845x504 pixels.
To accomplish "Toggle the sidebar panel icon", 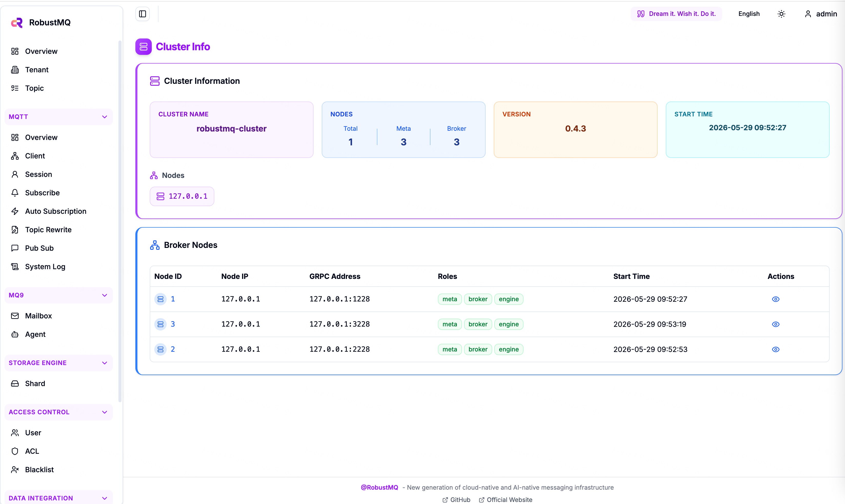I will coord(143,14).
